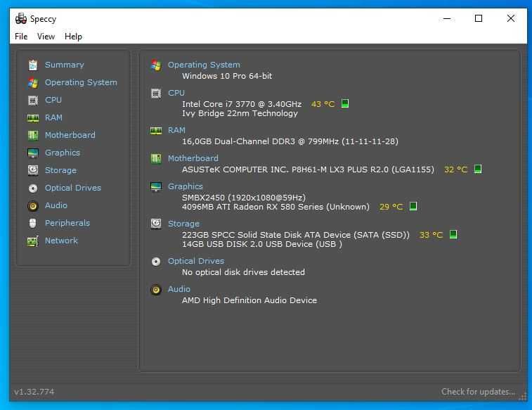Open the File menu

(21, 37)
